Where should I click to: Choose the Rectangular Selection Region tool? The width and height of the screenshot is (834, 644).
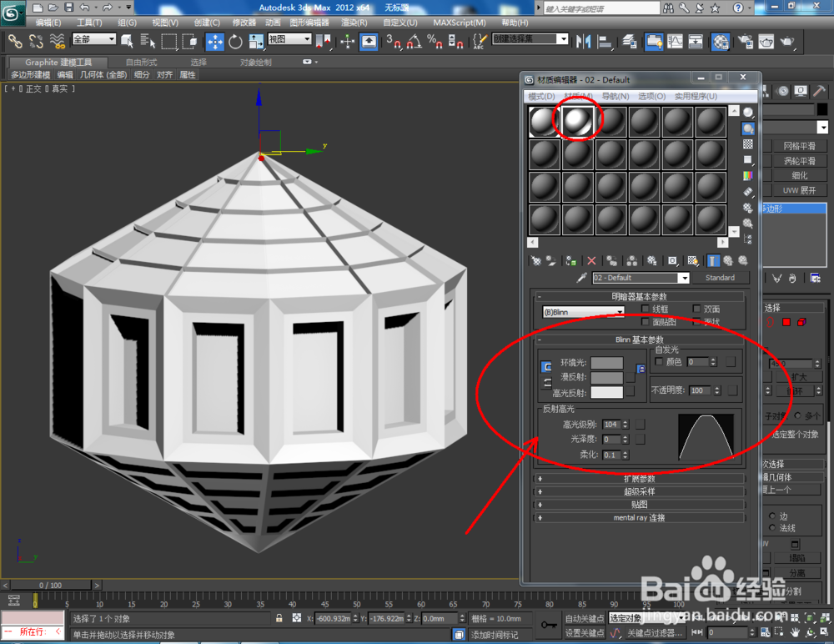pos(168,41)
